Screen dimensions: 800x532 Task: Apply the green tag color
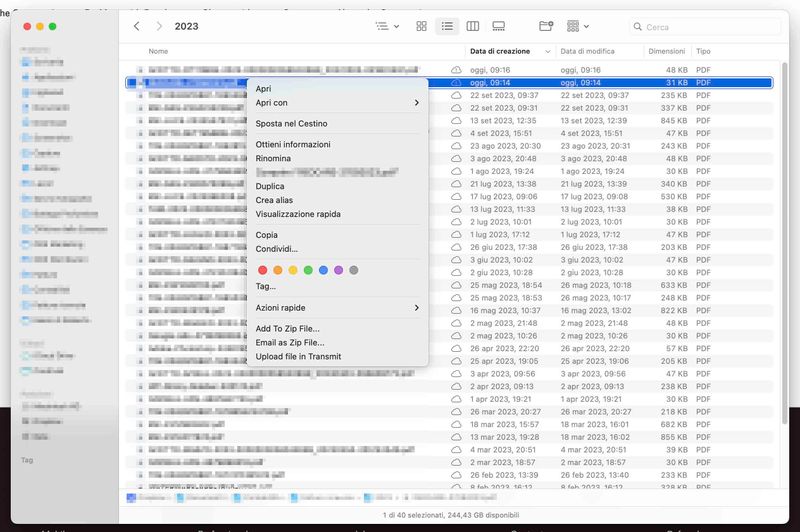pos(308,270)
